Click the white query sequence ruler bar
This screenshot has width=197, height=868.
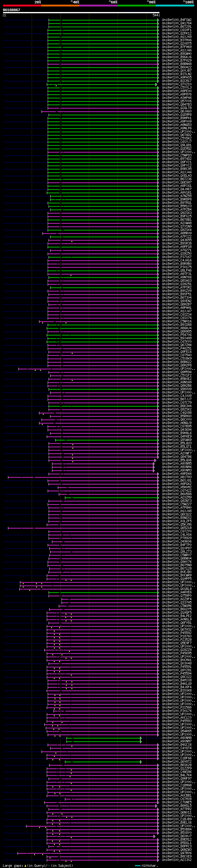81,13
